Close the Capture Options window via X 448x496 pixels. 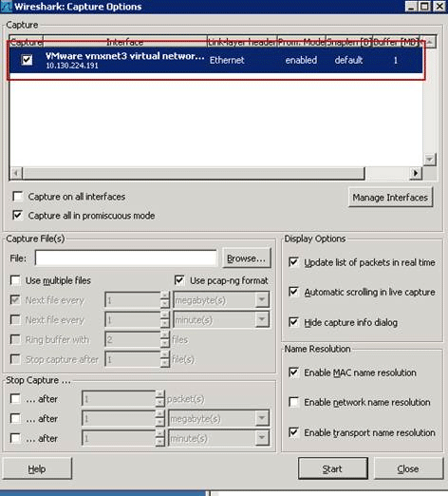(439, 7)
